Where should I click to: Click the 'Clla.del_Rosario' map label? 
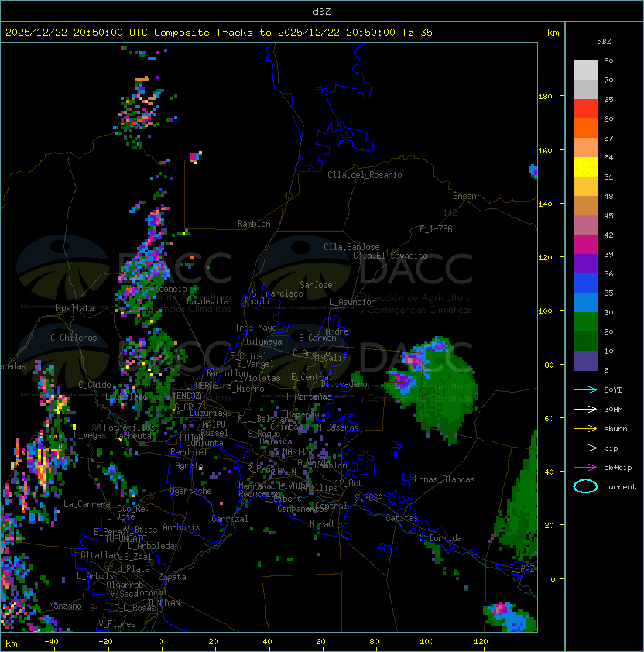(365, 175)
